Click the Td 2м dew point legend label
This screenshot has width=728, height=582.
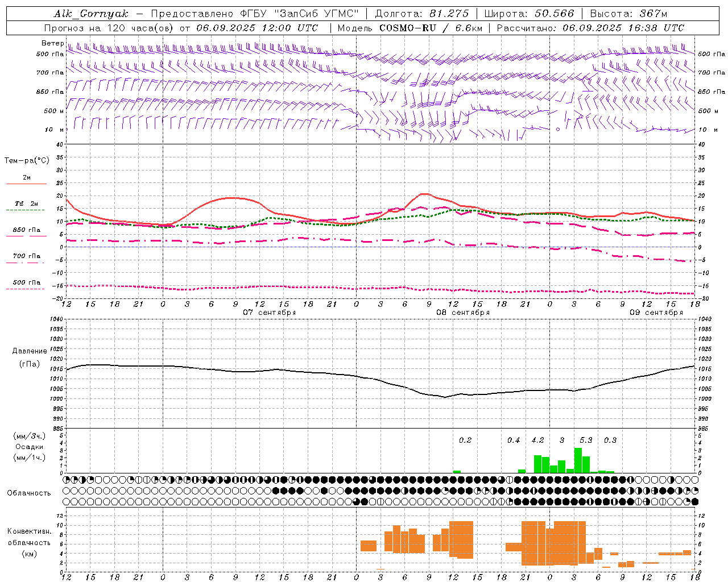pyautogui.click(x=27, y=203)
